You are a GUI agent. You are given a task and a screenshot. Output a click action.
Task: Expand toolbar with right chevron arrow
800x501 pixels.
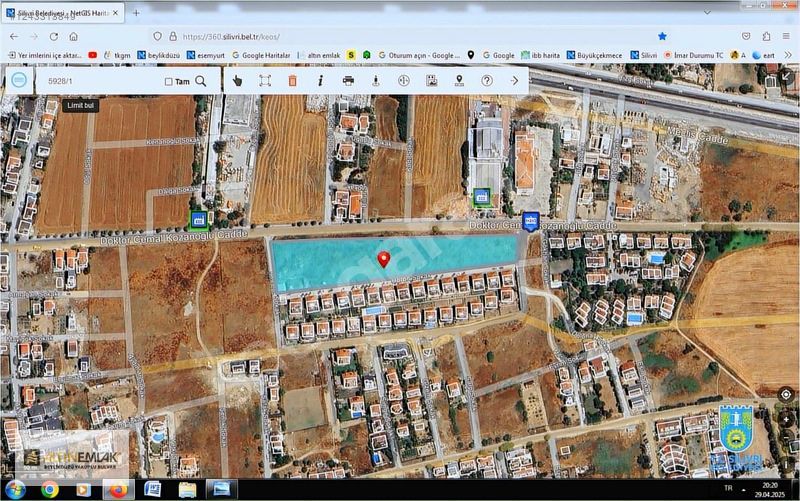point(515,81)
